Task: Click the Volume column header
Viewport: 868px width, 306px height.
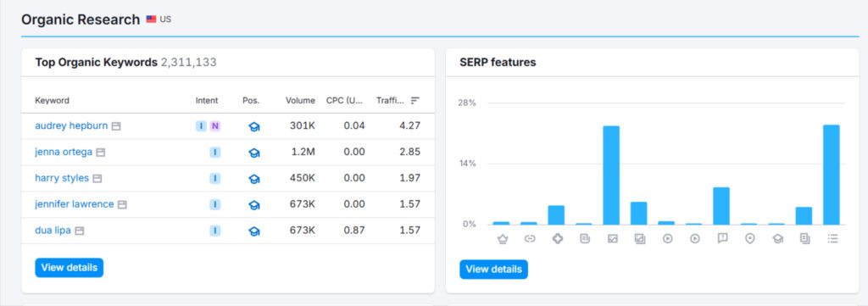Action: [300, 101]
